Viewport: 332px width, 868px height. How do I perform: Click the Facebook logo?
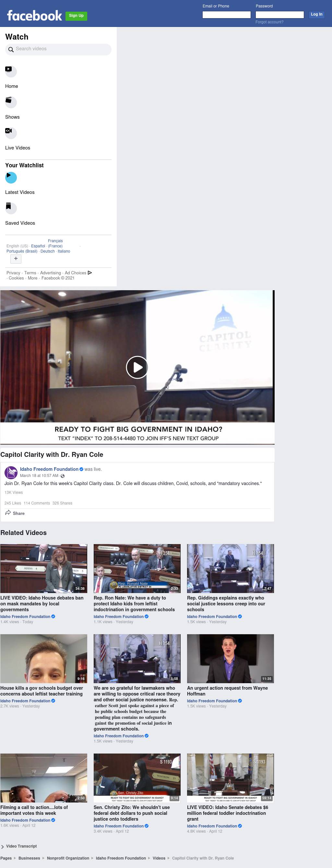pyautogui.click(x=34, y=16)
